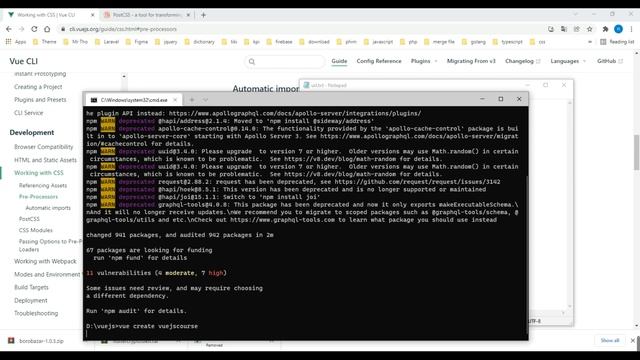This screenshot has height=360, width=640.
Task: Open Migrating From v3 page
Action: (x=471, y=61)
